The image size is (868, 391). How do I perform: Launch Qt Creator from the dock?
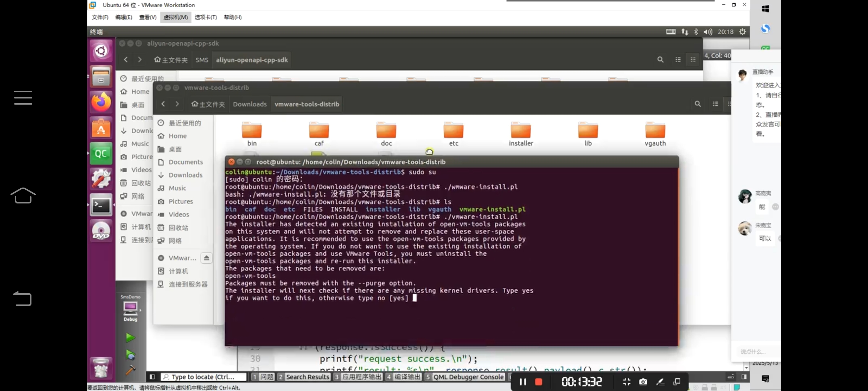pos(101,154)
